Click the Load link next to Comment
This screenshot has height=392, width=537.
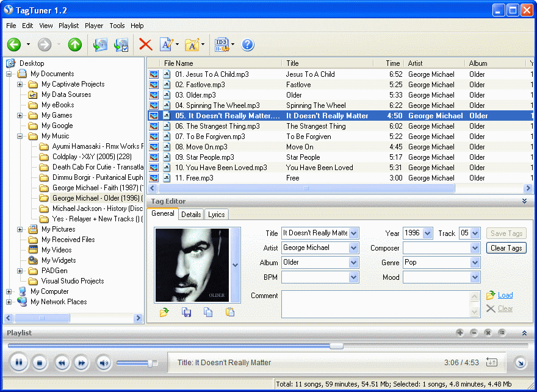click(505, 295)
